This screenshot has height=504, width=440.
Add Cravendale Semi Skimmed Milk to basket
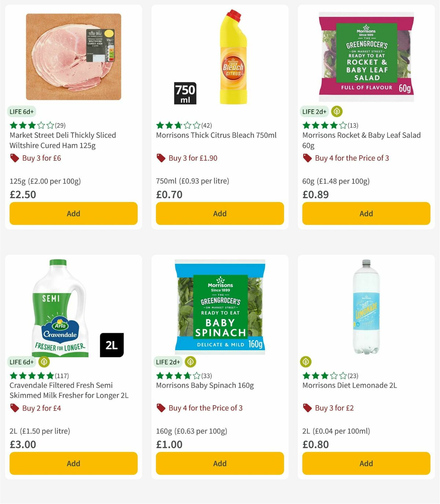tap(73, 463)
